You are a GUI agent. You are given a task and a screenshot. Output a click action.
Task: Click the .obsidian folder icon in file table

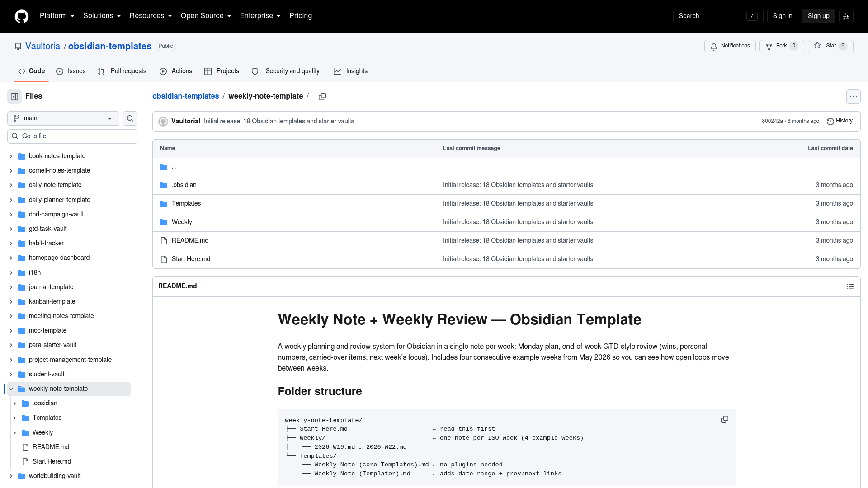coord(164,185)
